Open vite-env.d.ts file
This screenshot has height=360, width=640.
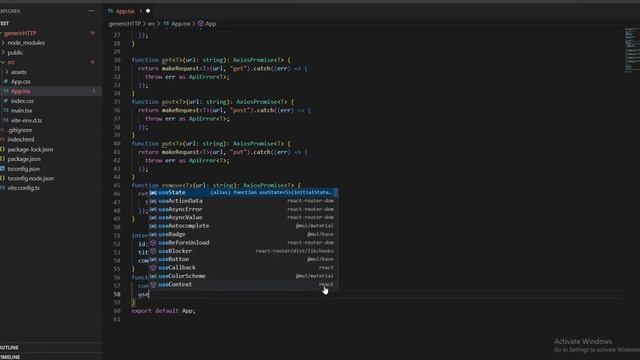26,120
